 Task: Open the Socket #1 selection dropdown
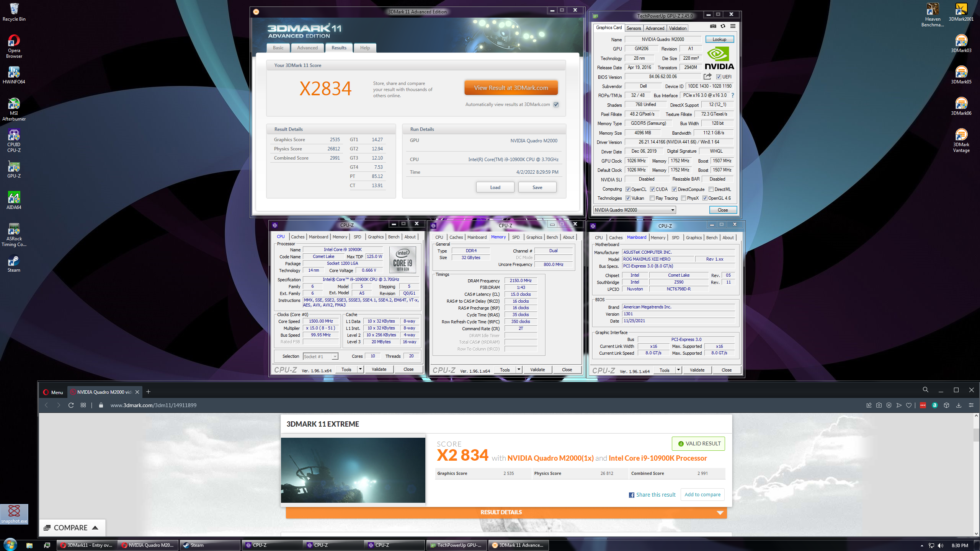coord(320,357)
